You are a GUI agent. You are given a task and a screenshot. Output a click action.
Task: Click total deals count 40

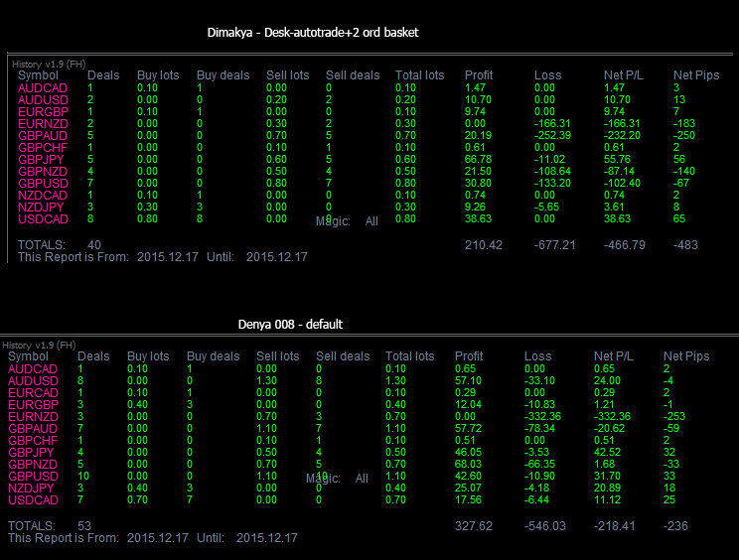[94, 245]
